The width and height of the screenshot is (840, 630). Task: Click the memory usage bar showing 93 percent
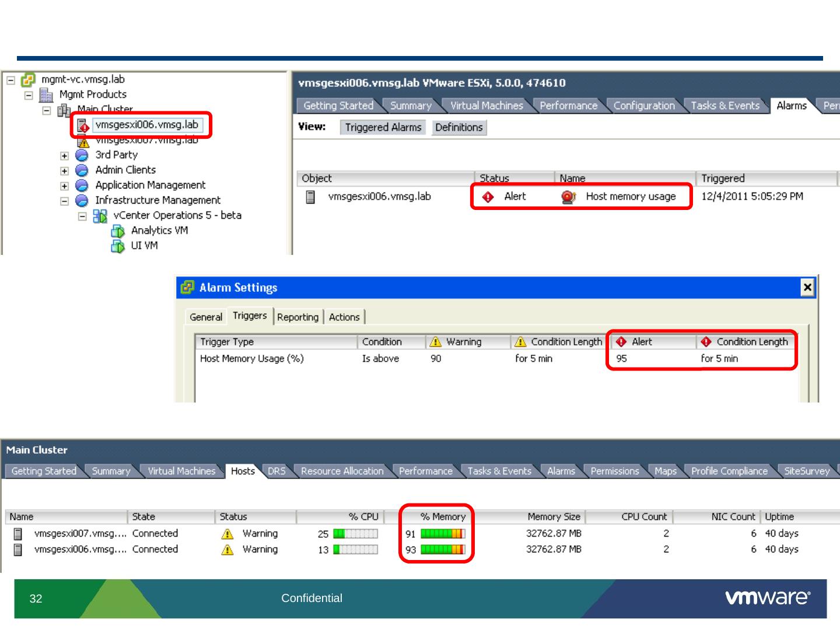click(x=443, y=549)
